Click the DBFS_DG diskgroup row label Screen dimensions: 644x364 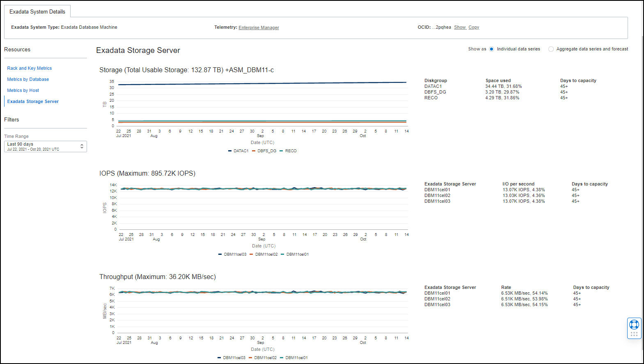click(x=435, y=92)
